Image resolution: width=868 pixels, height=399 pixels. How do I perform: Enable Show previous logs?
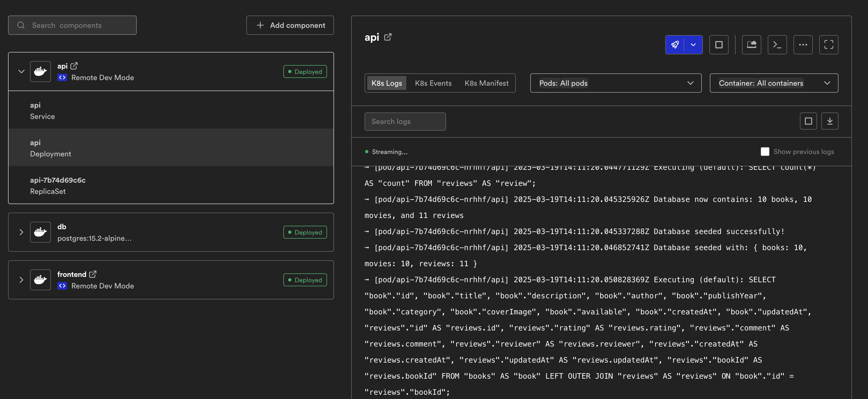point(765,152)
